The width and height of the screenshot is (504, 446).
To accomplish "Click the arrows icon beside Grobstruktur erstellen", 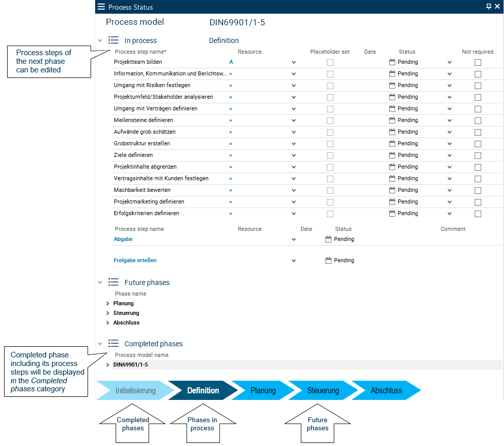I will [231, 144].
